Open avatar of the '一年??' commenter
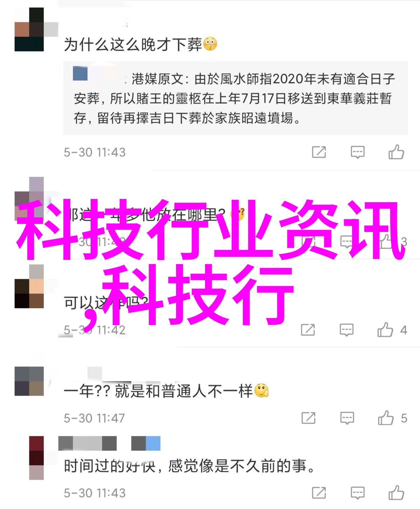Viewport: 420px width, 509px height. [x=29, y=381]
